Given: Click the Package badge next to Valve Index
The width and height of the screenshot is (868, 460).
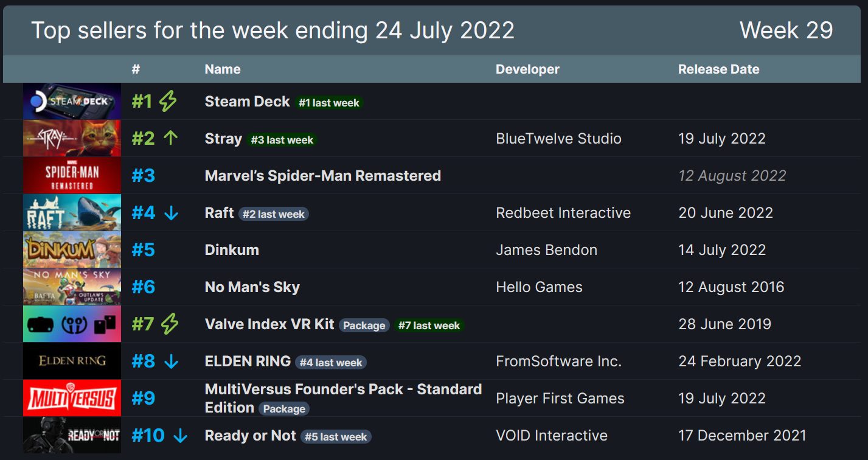Looking at the screenshot, I should [x=364, y=326].
